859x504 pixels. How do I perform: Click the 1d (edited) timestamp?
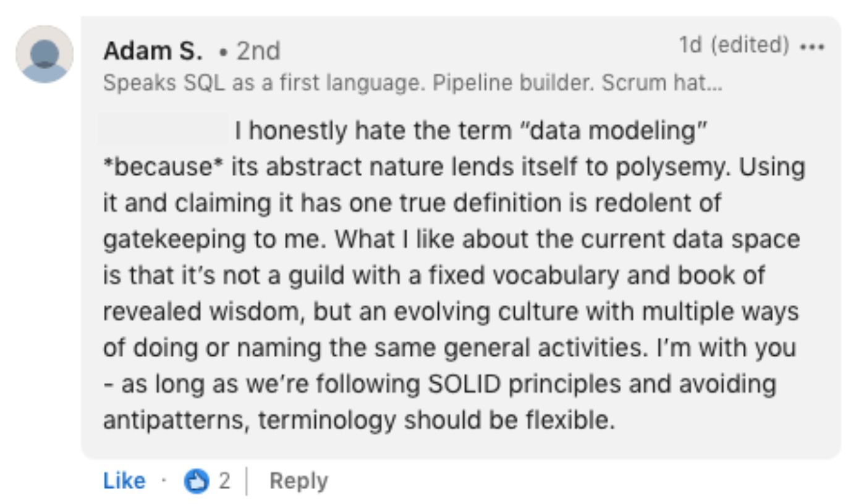(x=733, y=44)
